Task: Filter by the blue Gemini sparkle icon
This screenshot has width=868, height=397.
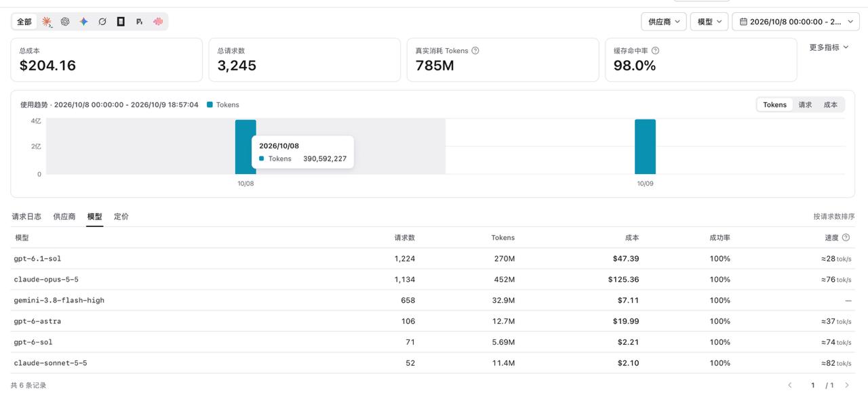Action: point(83,22)
